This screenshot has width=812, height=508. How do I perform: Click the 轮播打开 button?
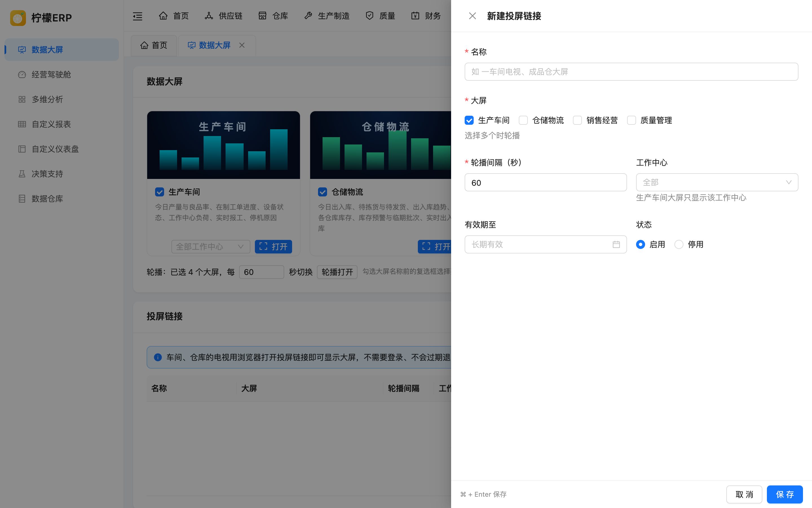coord(337,272)
